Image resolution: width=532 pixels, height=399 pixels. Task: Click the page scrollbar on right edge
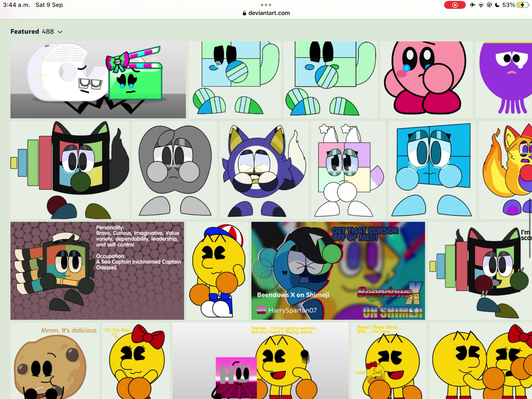[530, 228]
